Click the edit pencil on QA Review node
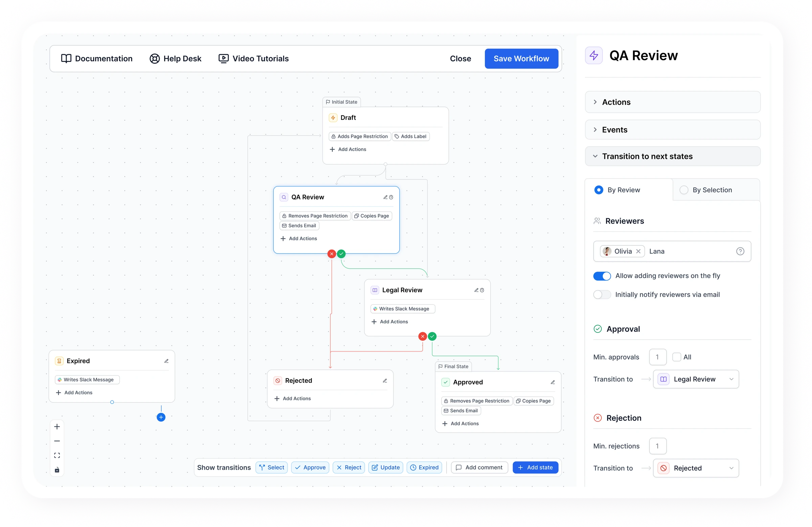Screen dimensions: 812x527 coord(385,197)
